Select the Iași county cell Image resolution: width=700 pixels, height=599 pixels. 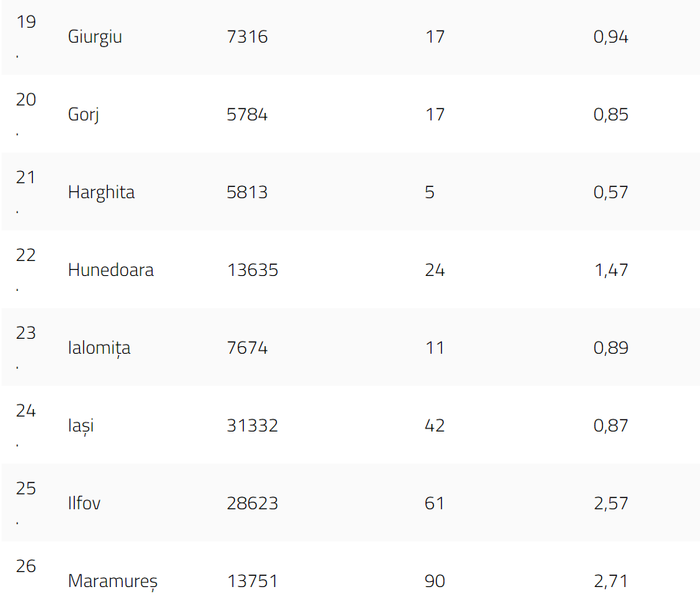[x=81, y=426]
